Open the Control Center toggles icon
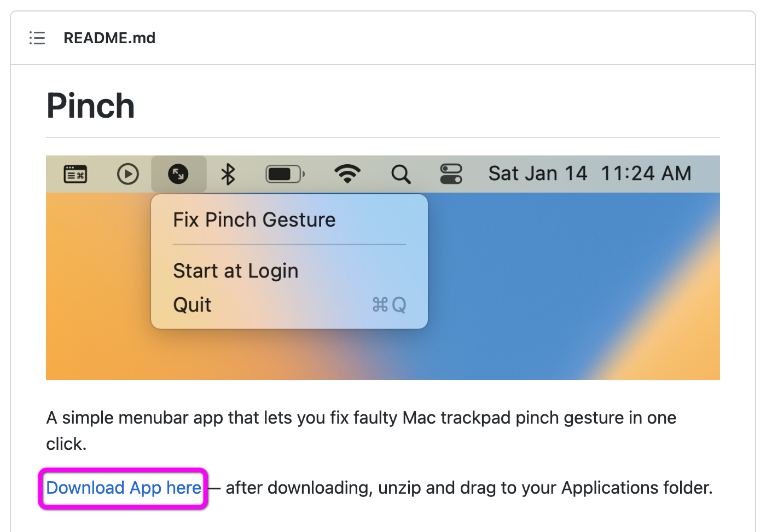Image resolution: width=766 pixels, height=532 pixels. pos(451,174)
